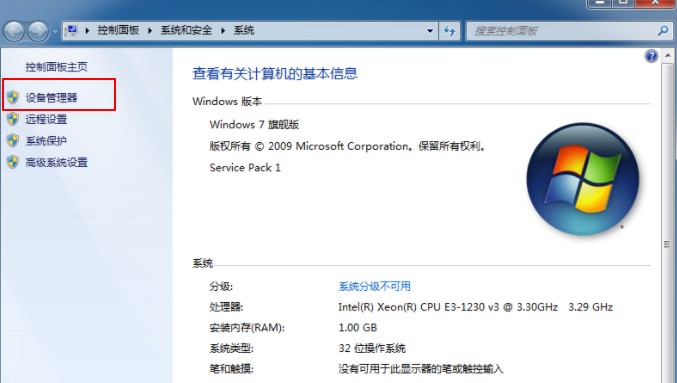
Task: Open the recent pages dropdown beside Forward
Action: pos(55,32)
